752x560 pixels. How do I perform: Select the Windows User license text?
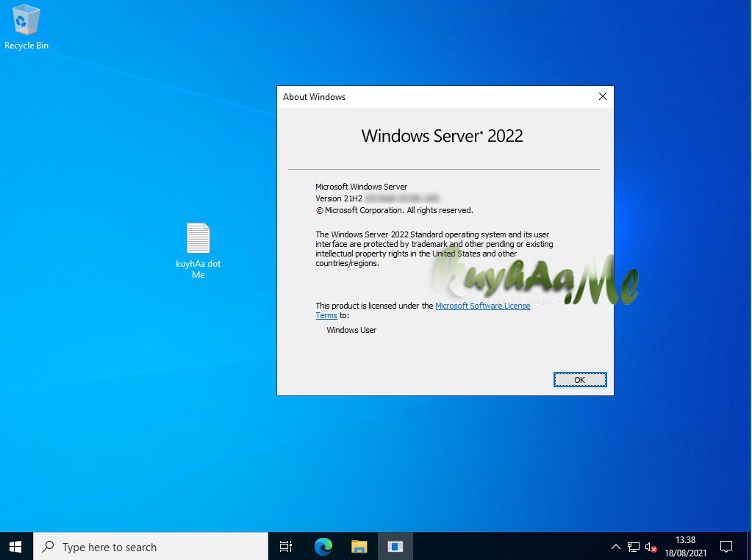[x=351, y=330]
